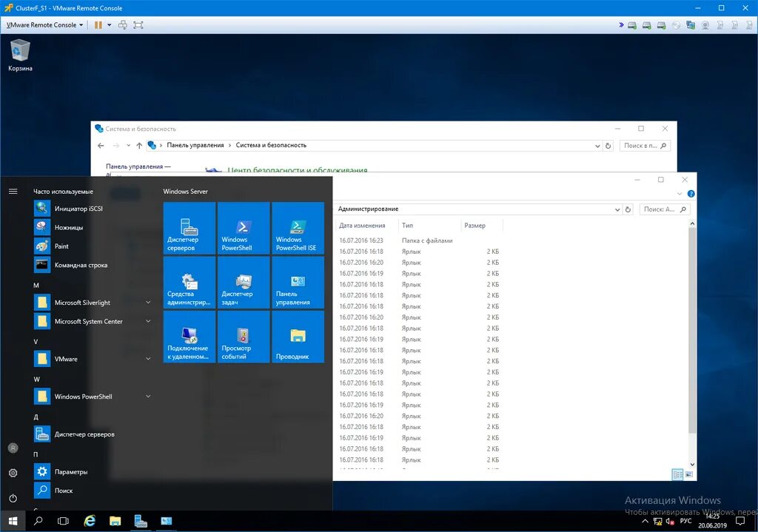Launch the Windows PowerShell tile
This screenshot has height=532, width=758.
[x=244, y=228]
